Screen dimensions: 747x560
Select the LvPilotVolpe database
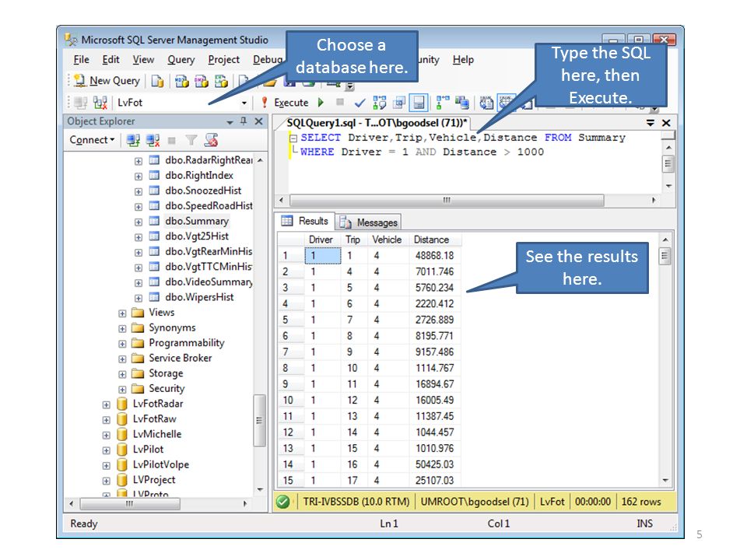(160, 465)
